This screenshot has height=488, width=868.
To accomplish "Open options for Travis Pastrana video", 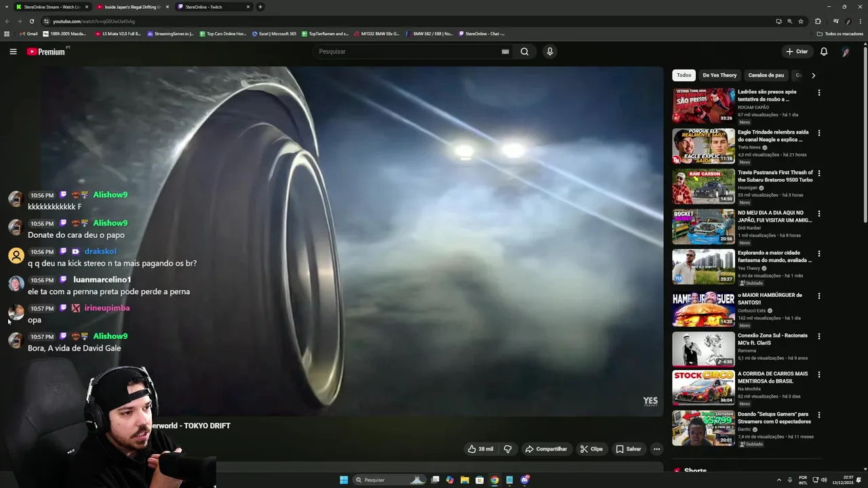I will click(x=818, y=173).
